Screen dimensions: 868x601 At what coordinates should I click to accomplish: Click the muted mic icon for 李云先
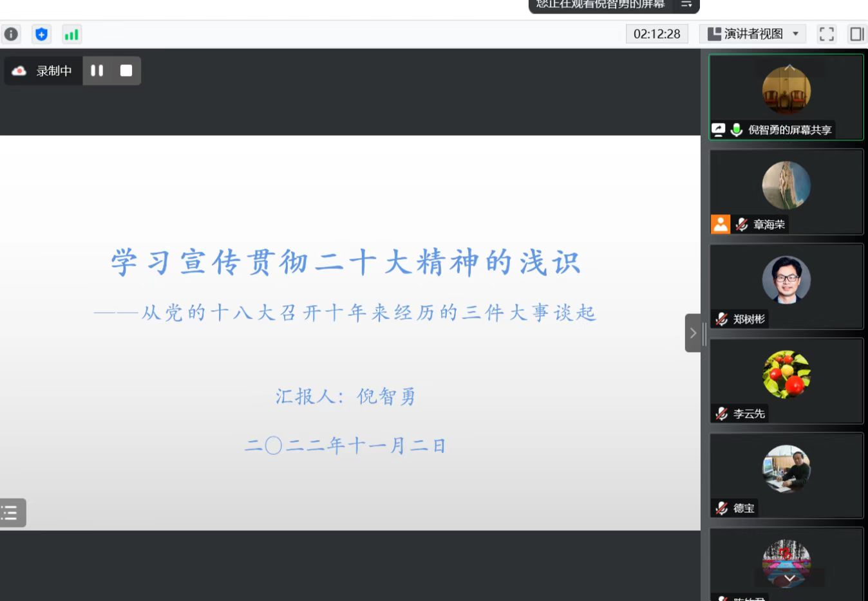tap(722, 414)
